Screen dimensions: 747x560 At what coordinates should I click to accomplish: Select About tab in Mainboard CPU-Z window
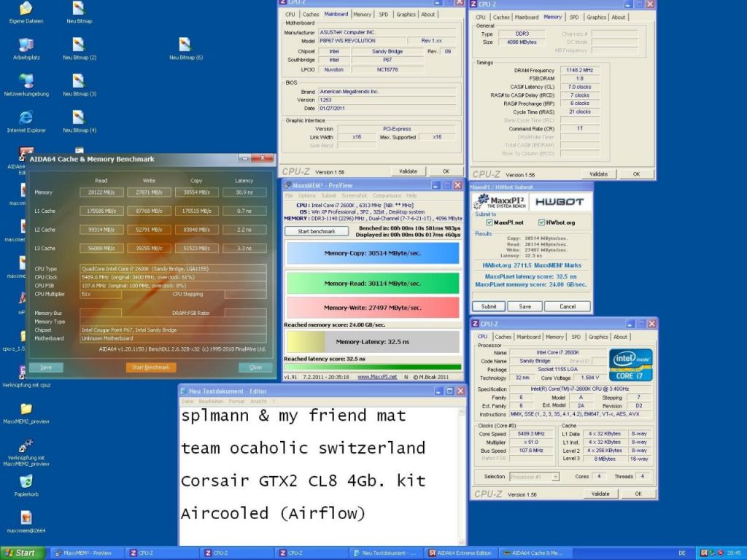(427, 15)
